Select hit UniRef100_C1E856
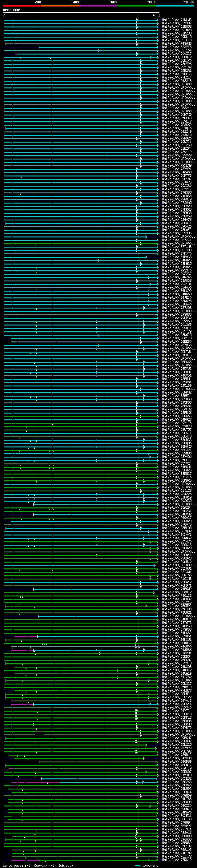 (177, 26)
